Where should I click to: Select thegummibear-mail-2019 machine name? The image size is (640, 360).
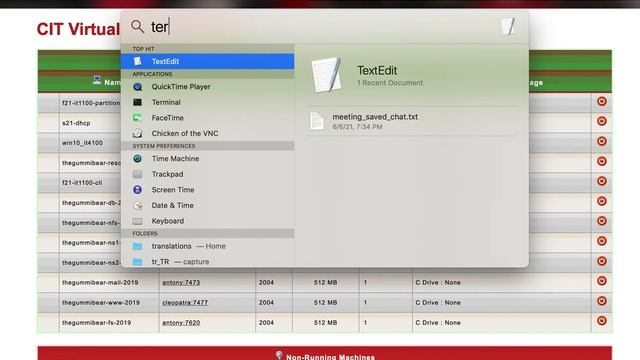100,282
